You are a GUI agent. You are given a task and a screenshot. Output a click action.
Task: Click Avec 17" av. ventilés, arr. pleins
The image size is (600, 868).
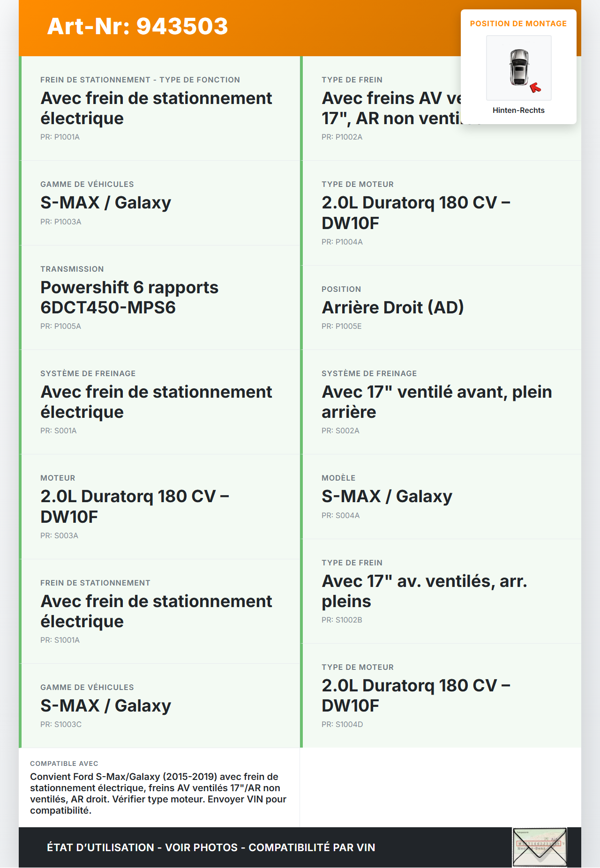[x=424, y=591]
